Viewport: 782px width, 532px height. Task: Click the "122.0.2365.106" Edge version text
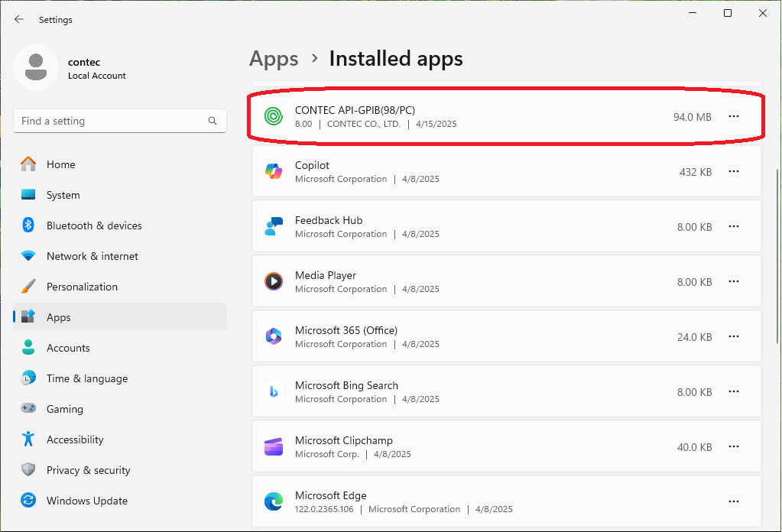point(324,509)
